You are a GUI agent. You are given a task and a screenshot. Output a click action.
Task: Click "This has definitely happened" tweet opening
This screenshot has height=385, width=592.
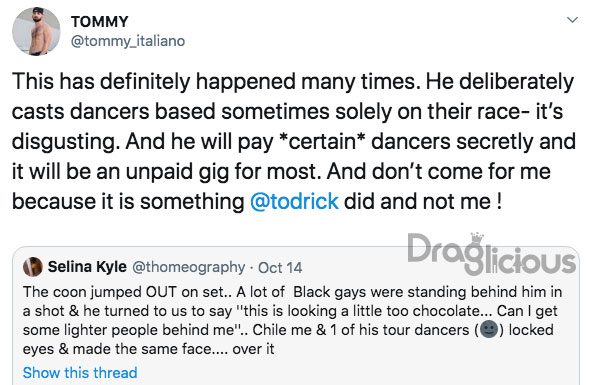[x=154, y=82]
